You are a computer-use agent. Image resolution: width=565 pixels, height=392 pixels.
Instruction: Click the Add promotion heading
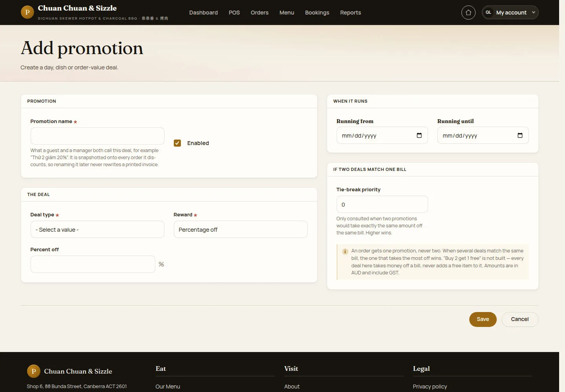(x=82, y=48)
